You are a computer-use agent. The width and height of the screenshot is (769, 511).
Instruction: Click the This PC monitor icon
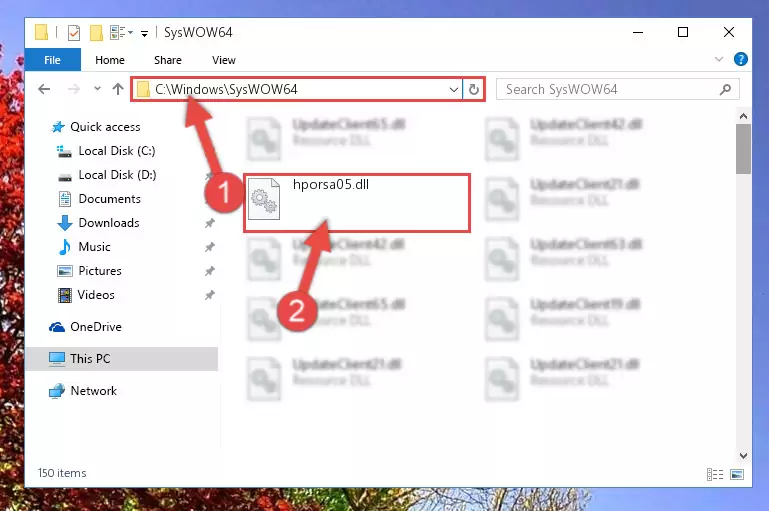[57, 359]
